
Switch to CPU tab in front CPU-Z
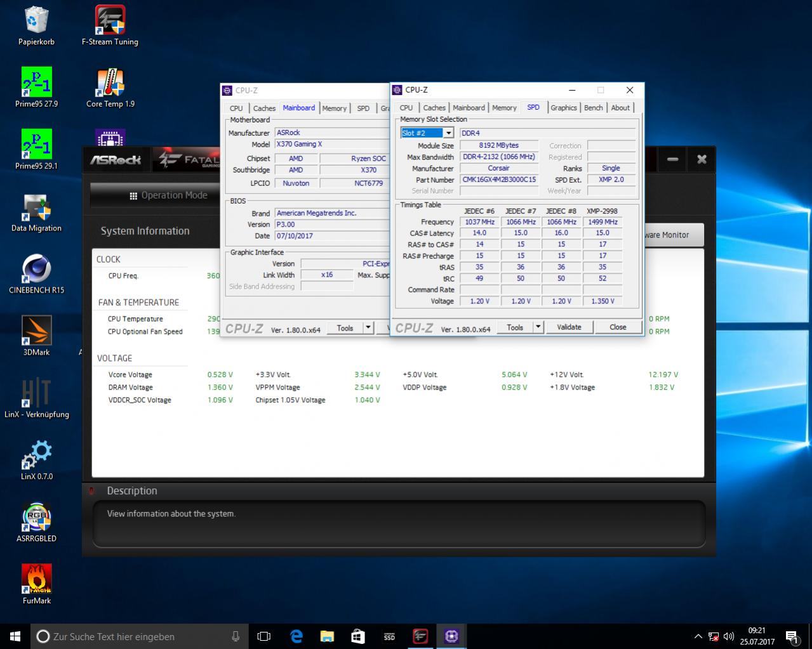coord(406,108)
